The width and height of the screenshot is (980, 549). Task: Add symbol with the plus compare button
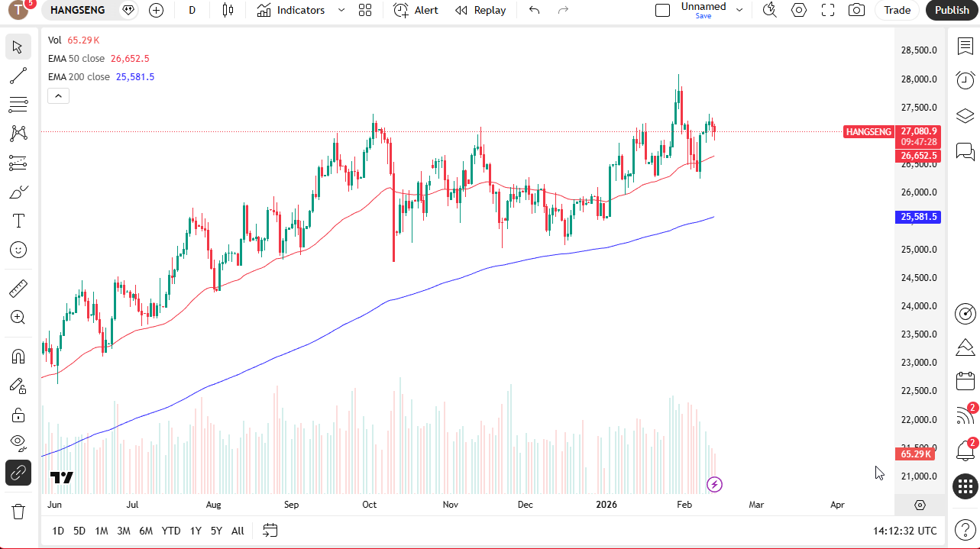(x=157, y=10)
